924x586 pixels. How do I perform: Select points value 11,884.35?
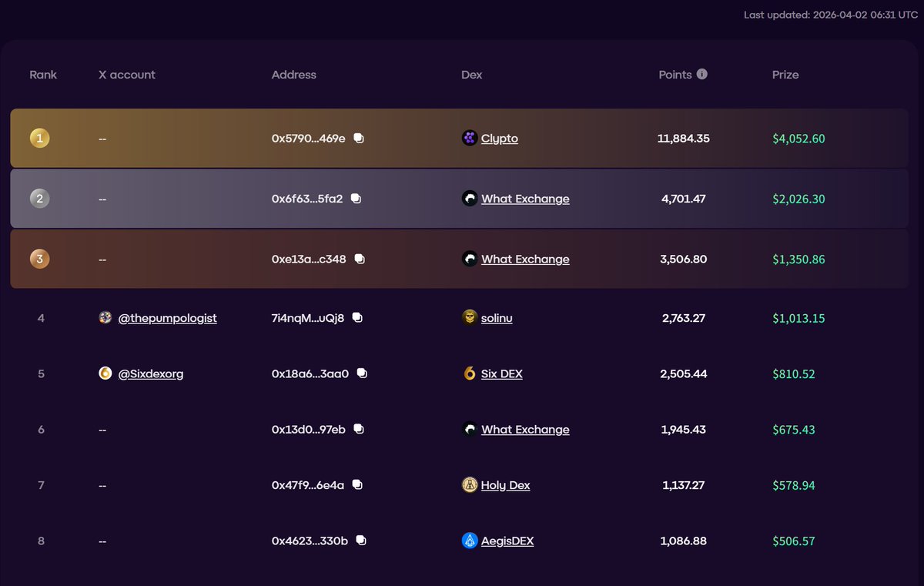coord(684,139)
